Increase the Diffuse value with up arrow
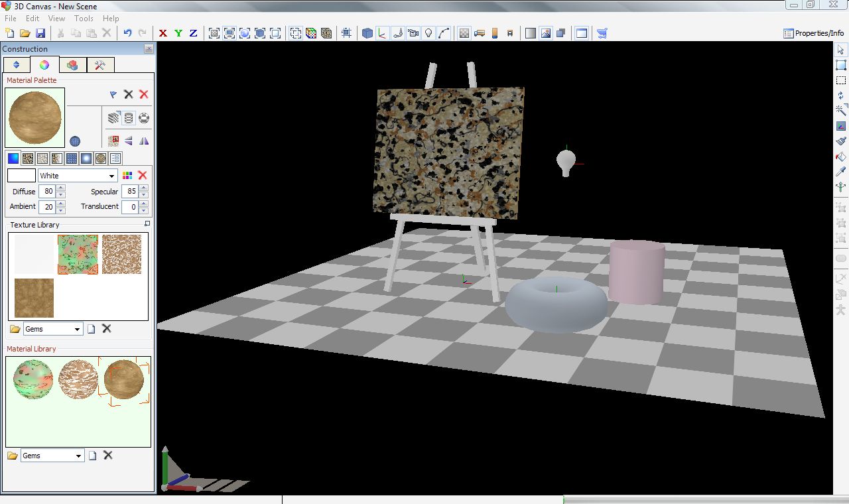The image size is (849, 504). pos(61,188)
